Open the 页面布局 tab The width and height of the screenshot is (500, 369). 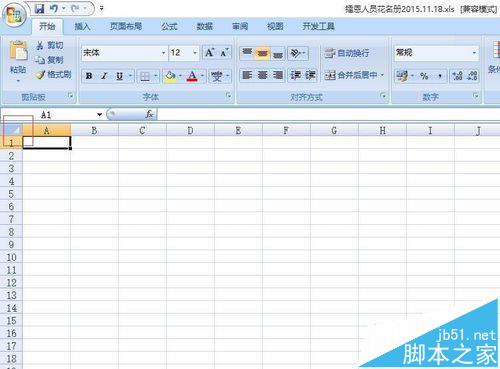click(x=126, y=26)
